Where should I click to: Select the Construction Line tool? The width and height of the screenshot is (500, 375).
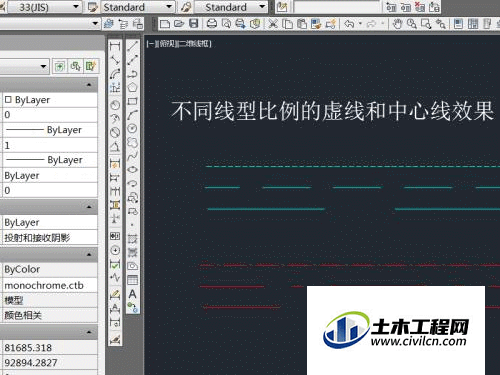point(133,60)
